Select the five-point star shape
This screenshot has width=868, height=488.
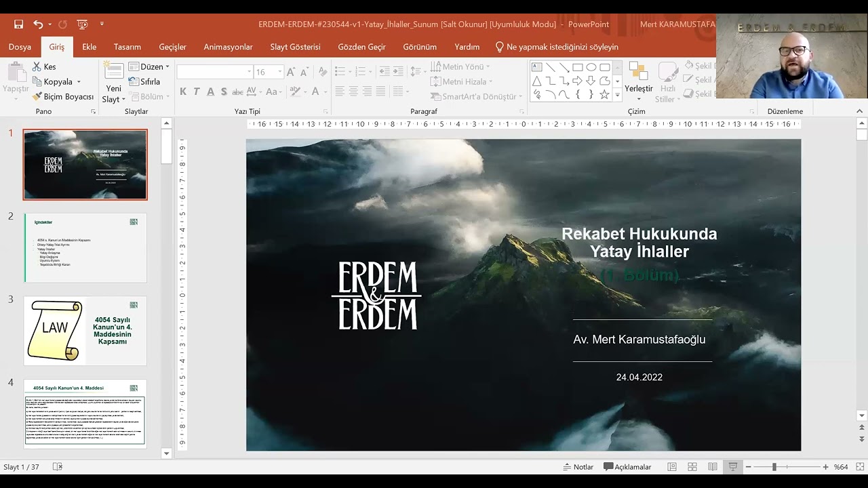(x=604, y=94)
